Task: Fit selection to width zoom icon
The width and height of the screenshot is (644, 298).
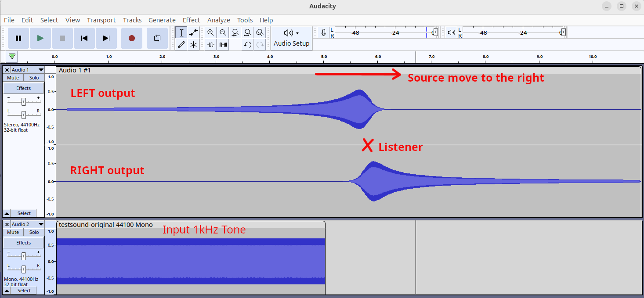Action: [x=235, y=32]
